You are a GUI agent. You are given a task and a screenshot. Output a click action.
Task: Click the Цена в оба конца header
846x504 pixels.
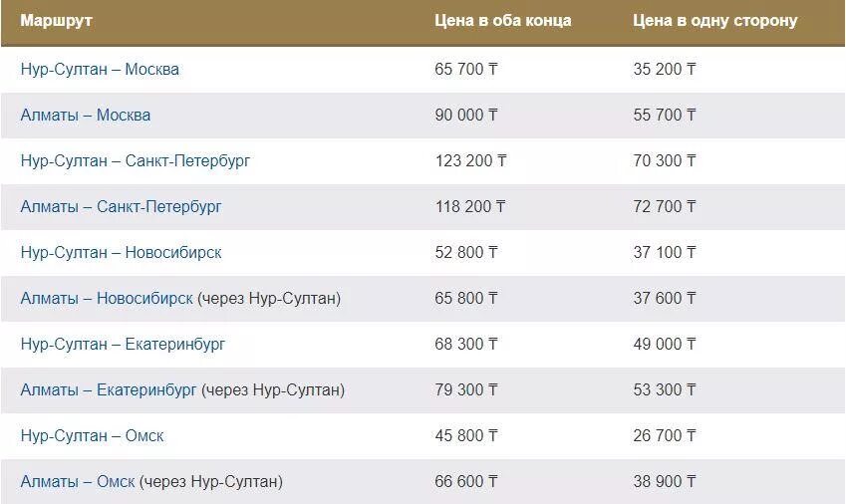tap(503, 21)
